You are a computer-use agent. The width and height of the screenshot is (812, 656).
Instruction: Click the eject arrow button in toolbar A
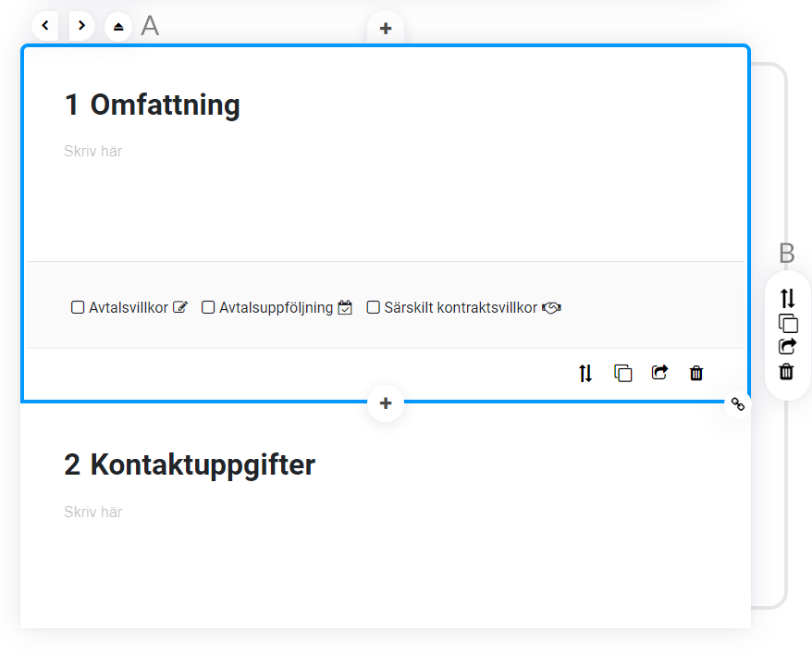tap(118, 27)
